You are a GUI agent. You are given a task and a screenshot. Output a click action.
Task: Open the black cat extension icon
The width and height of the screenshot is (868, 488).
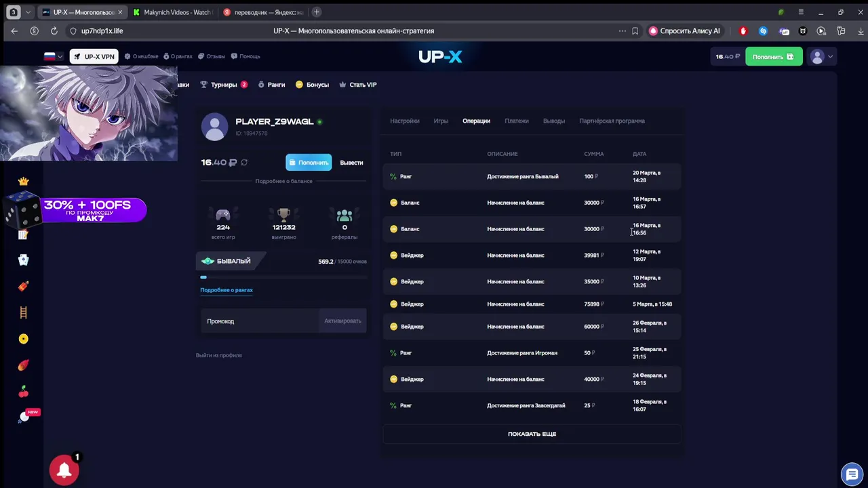point(803,30)
